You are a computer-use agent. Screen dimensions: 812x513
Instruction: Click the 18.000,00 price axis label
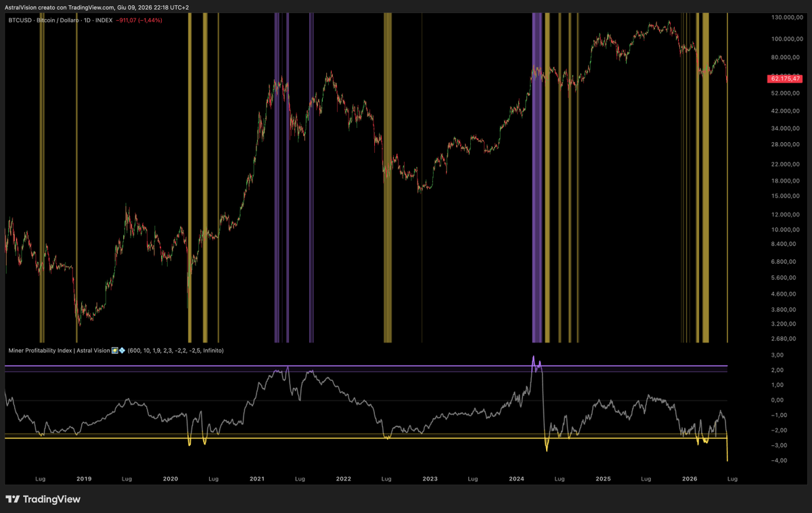[x=786, y=181]
